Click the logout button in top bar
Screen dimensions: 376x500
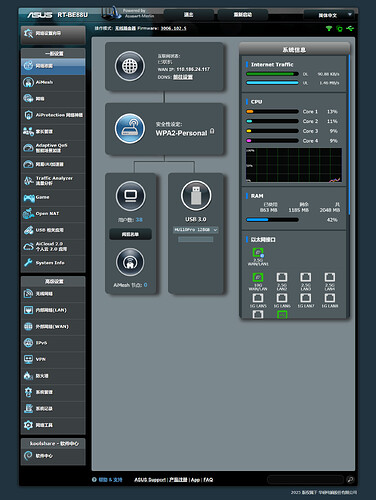[x=189, y=15]
